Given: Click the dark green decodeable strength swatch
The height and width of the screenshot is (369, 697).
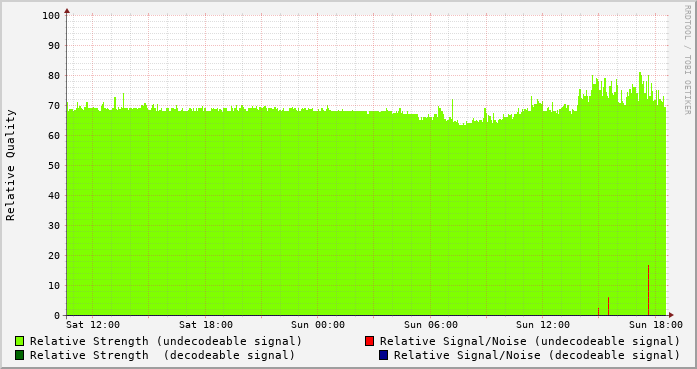Looking at the screenshot, I should [20, 355].
